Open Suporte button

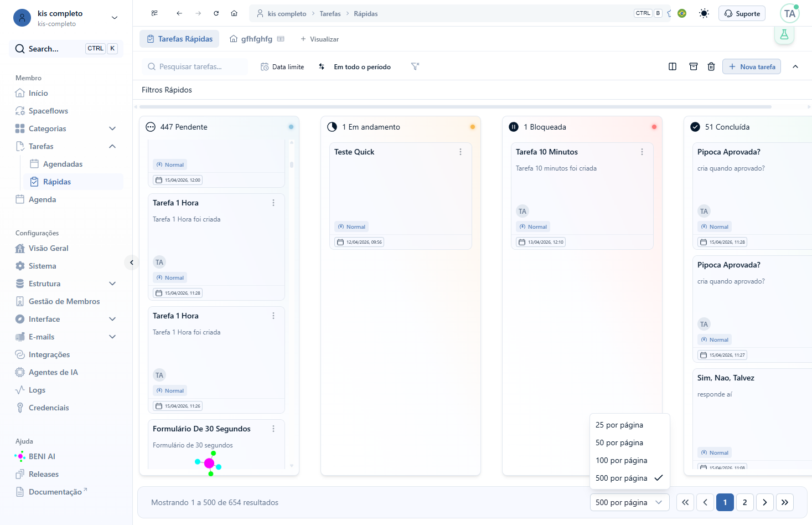(742, 13)
